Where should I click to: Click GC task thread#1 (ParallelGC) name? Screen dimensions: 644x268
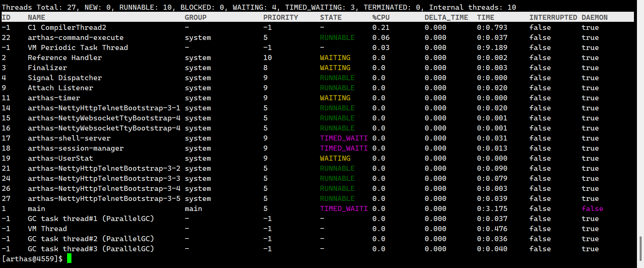(x=91, y=219)
